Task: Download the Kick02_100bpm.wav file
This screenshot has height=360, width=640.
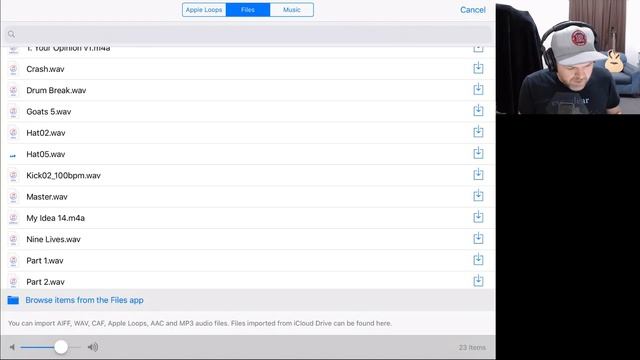Action: click(478, 174)
